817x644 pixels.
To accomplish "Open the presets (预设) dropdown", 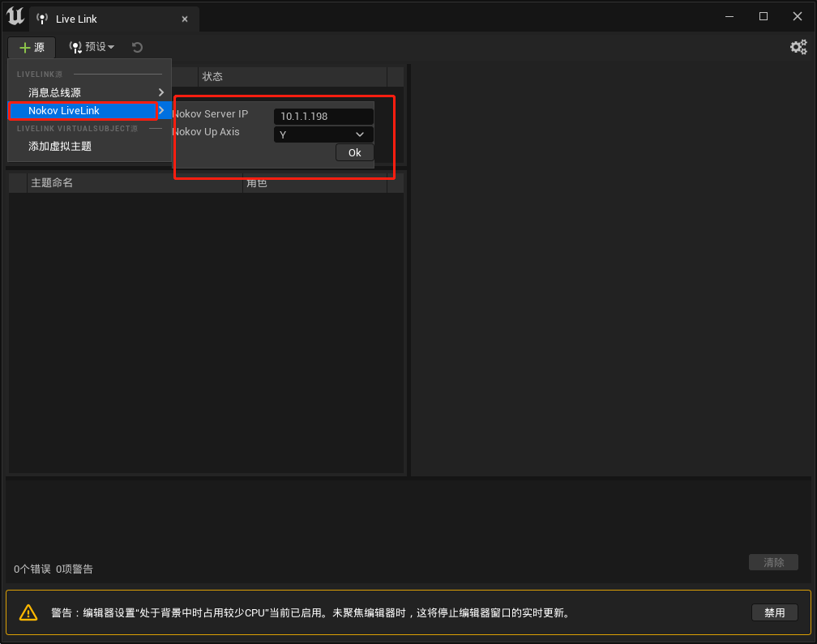I will (92, 47).
